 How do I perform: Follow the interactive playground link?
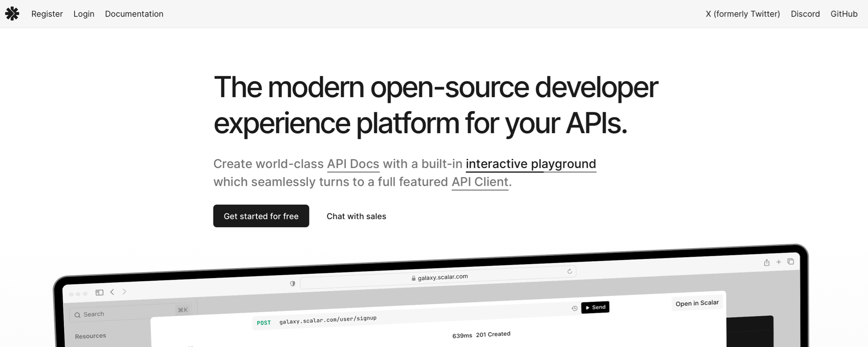531,164
